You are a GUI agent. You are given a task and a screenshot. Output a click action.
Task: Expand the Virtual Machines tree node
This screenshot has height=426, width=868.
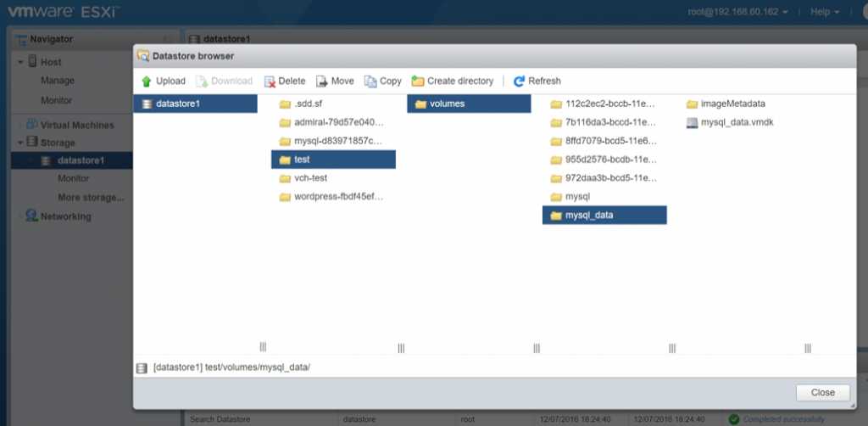(x=20, y=126)
